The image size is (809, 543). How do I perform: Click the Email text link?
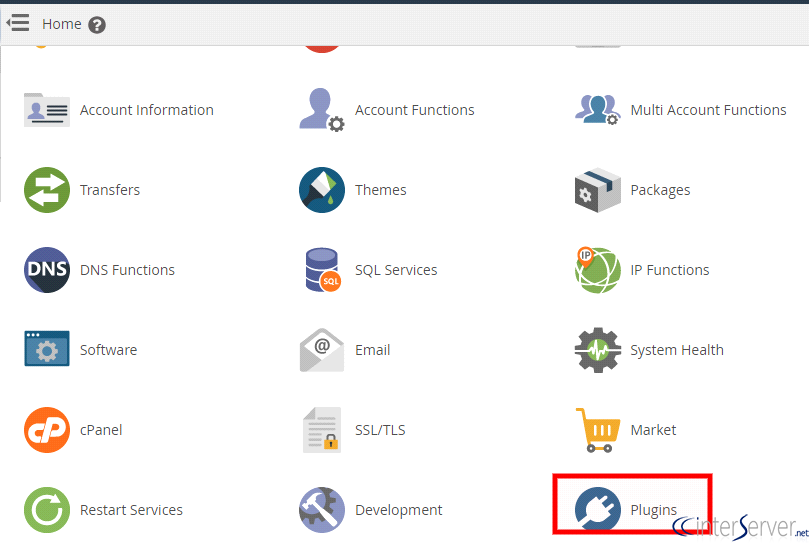pos(373,350)
